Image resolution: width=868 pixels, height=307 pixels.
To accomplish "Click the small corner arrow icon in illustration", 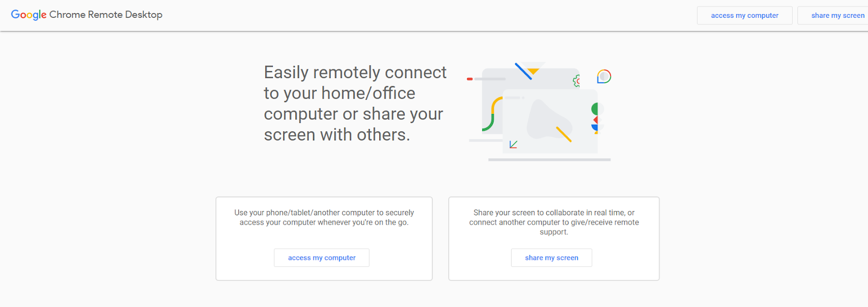I will [513, 144].
